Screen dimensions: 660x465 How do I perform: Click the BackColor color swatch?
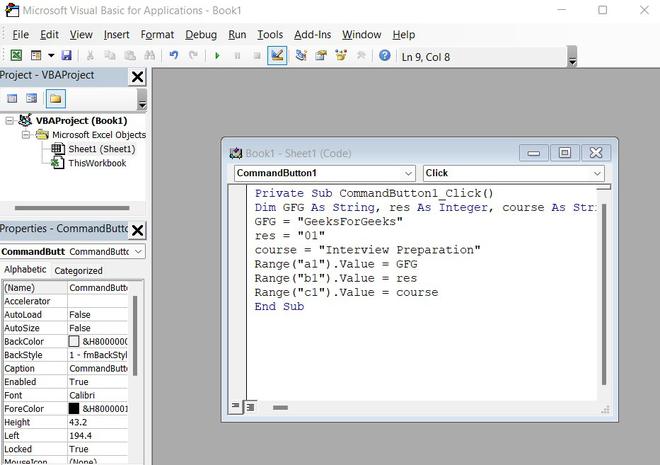click(74, 341)
